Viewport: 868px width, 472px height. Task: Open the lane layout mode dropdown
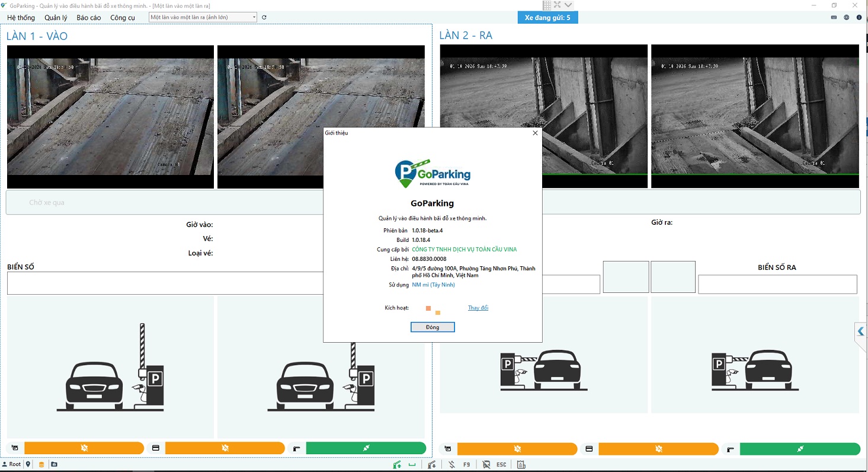[203, 17]
